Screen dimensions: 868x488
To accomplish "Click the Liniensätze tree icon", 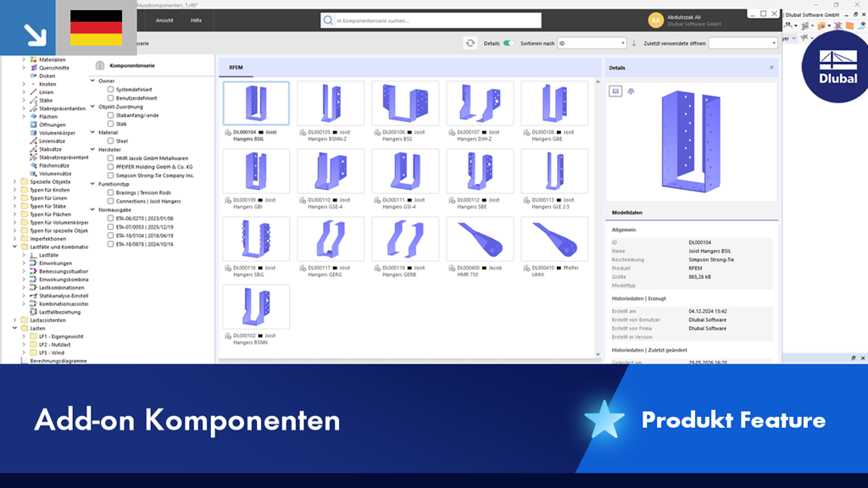I will tap(34, 141).
